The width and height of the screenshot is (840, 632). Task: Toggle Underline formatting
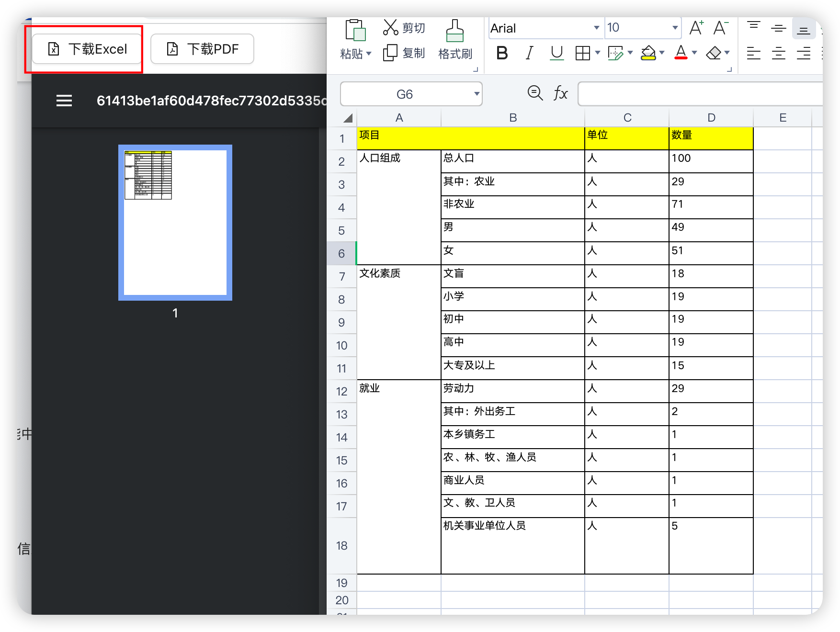point(556,53)
